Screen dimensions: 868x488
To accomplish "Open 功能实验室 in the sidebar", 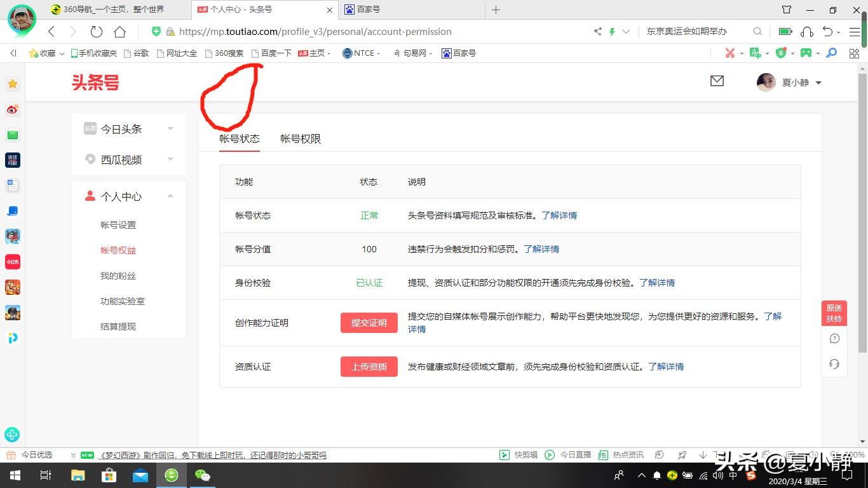I will point(123,301).
